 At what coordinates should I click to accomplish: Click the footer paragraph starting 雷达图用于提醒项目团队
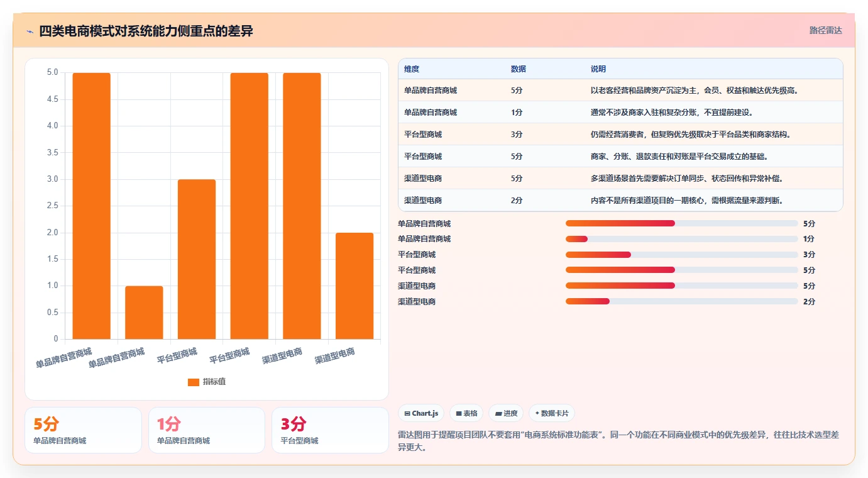(x=618, y=441)
